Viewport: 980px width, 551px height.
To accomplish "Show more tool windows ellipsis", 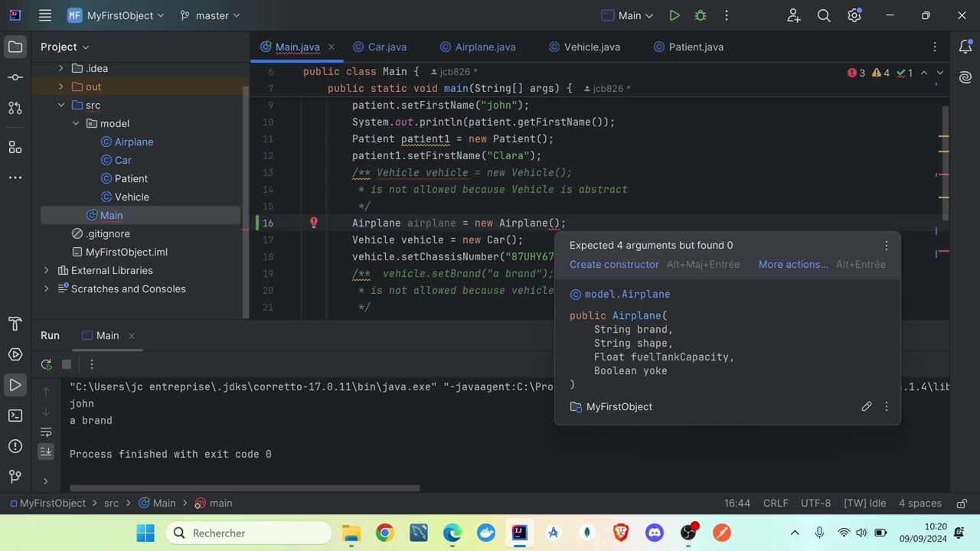I will 15,178.
